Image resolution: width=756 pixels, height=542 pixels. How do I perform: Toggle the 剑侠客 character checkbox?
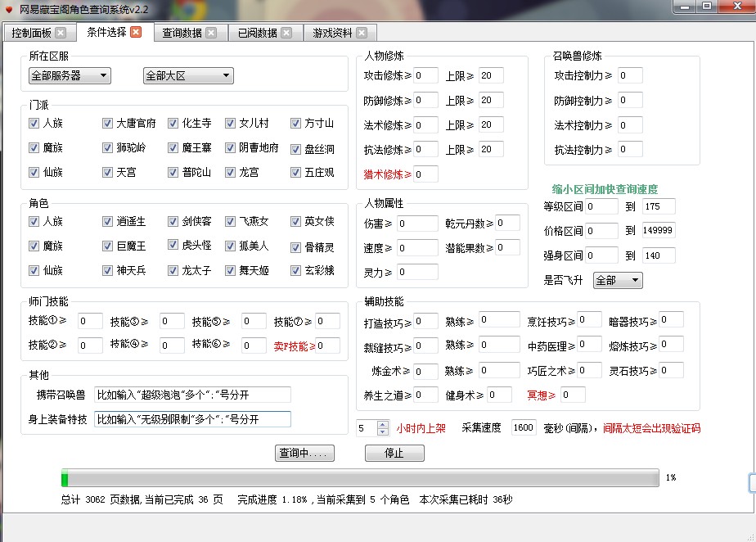[x=173, y=222]
